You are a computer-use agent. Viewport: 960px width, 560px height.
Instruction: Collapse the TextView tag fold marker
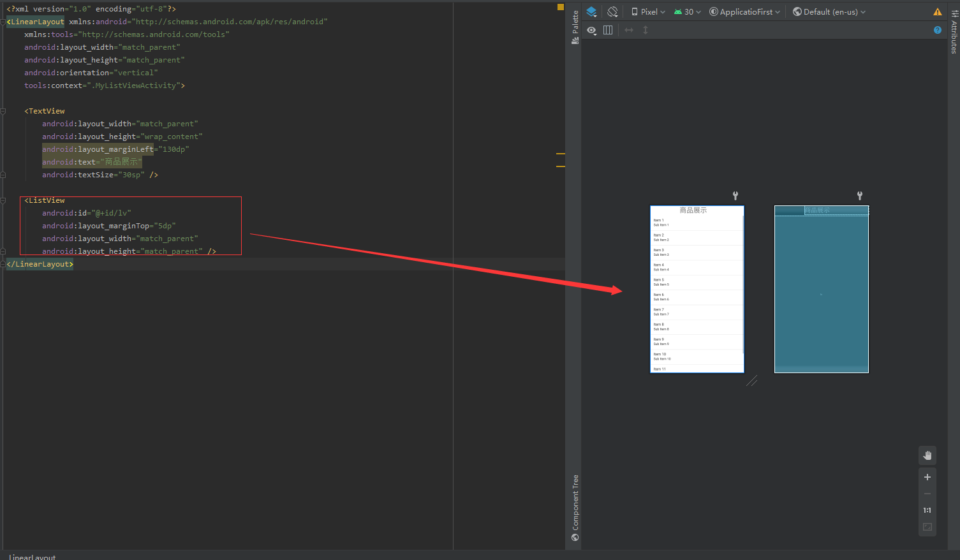[3, 111]
